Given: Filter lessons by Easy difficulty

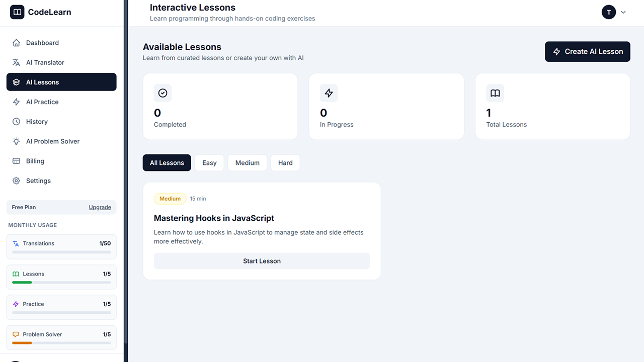Looking at the screenshot, I should 209,163.
